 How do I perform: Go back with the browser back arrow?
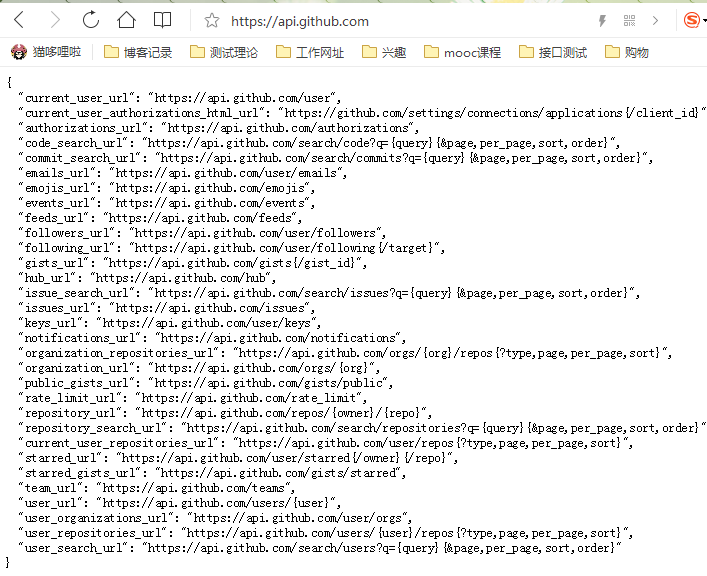19,20
